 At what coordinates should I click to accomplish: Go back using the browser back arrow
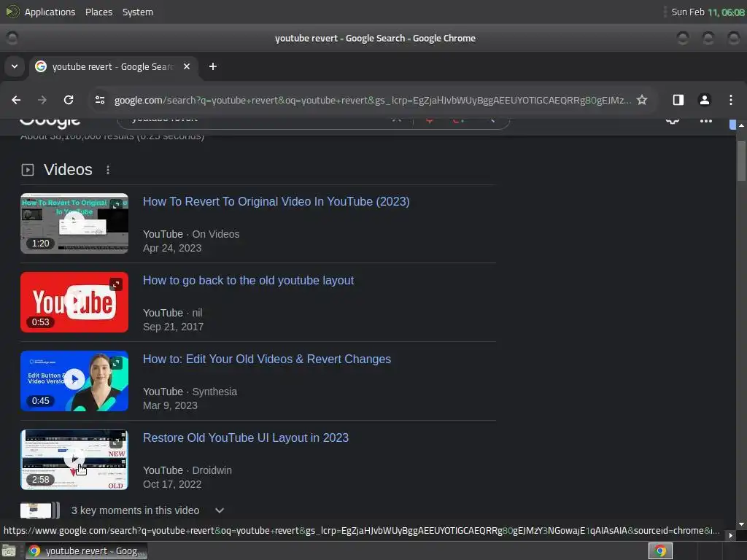point(16,100)
